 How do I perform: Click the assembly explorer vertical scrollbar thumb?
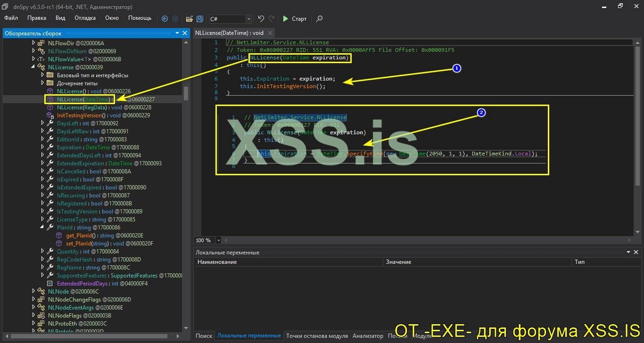coord(186,93)
